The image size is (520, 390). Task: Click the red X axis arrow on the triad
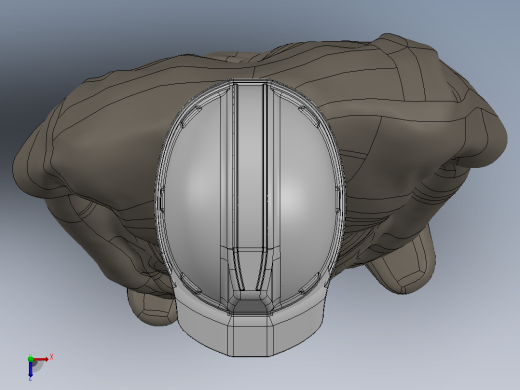click(x=41, y=359)
